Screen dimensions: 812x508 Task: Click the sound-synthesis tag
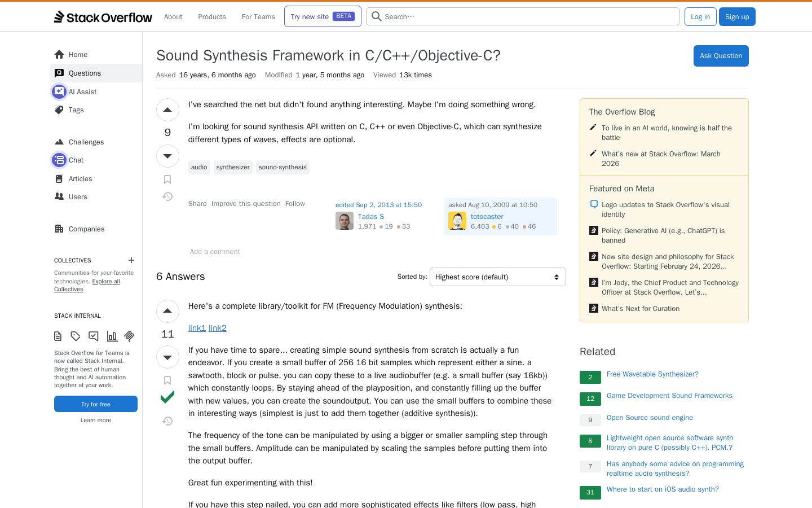[x=283, y=167]
